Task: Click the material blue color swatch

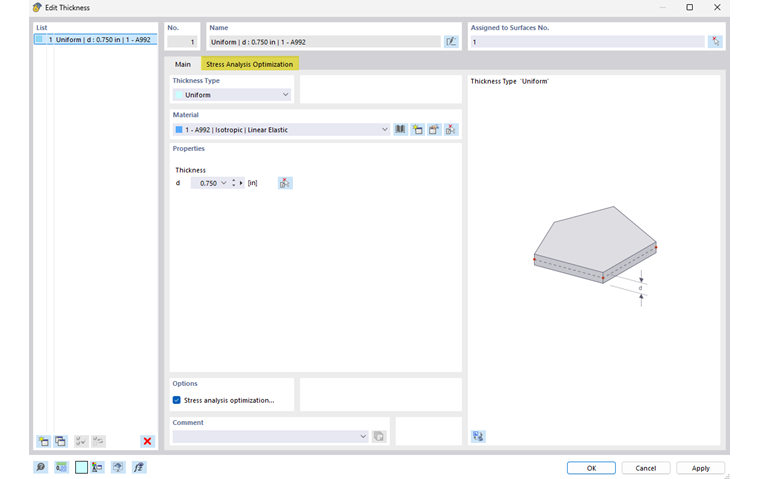Action: [179, 129]
